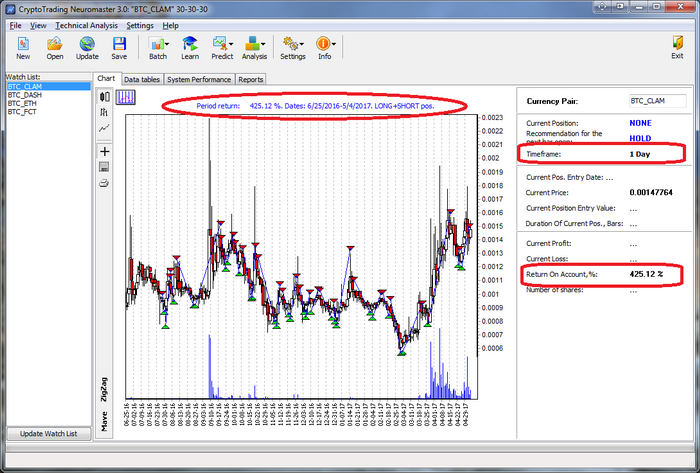Click the chart print icon
The width and height of the screenshot is (700, 473).
[104, 183]
